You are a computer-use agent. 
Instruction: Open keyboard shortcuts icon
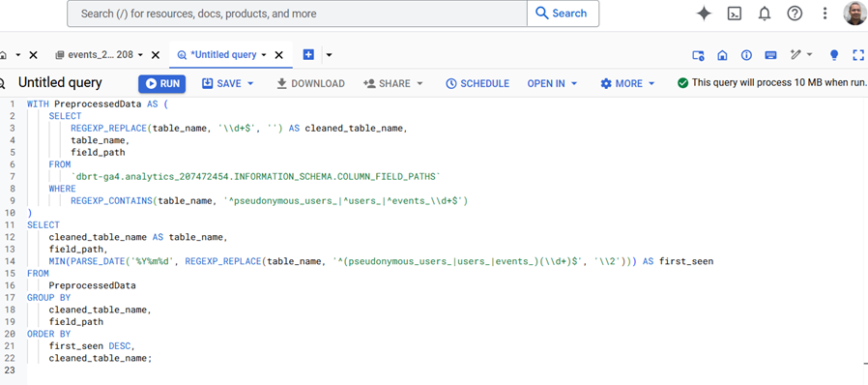point(770,55)
